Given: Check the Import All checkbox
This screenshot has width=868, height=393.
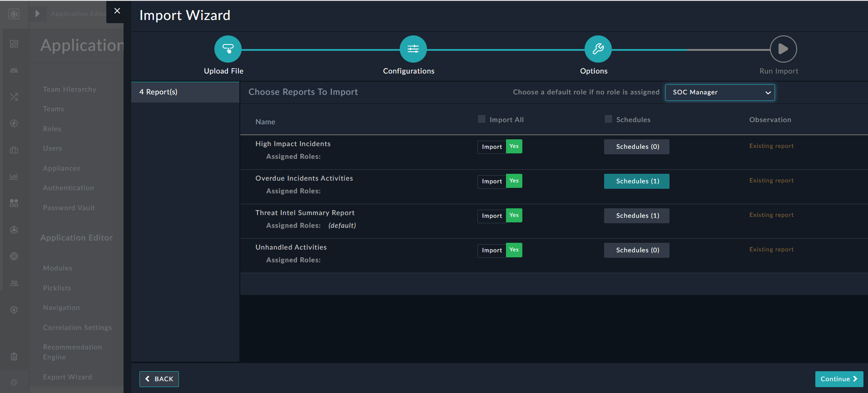Looking at the screenshot, I should click(481, 119).
